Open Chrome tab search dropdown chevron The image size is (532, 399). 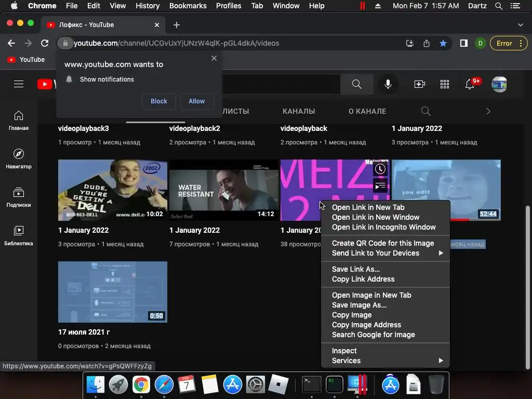click(520, 25)
